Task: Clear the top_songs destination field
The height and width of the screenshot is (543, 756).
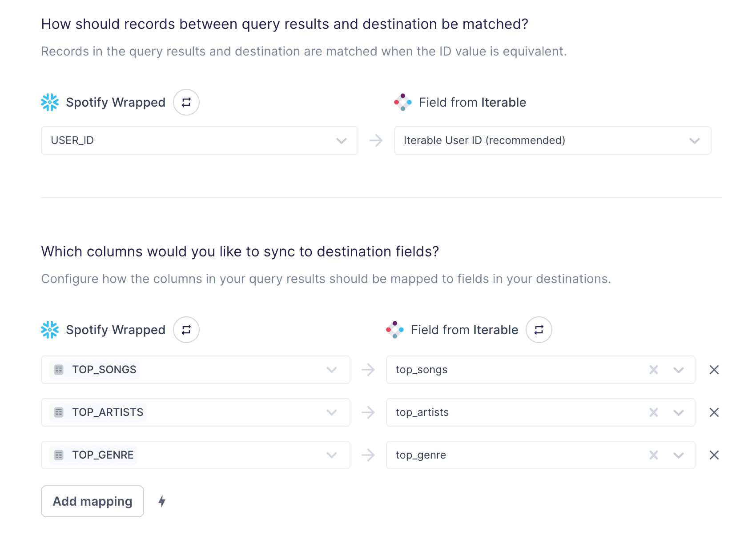Action: point(653,370)
